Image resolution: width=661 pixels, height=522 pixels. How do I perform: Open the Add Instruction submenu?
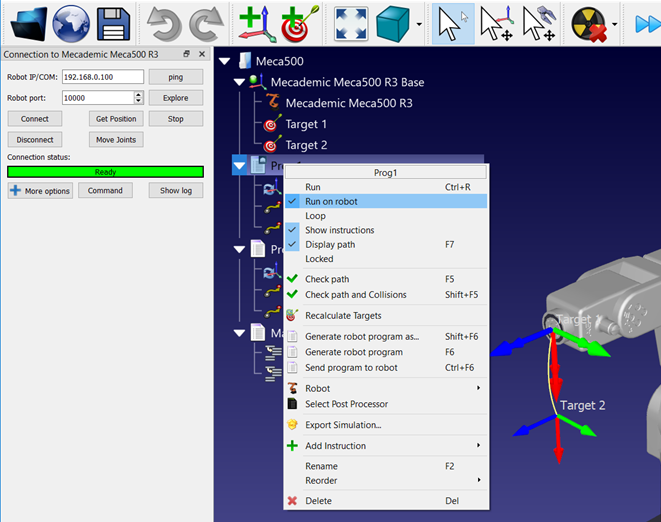(335, 445)
